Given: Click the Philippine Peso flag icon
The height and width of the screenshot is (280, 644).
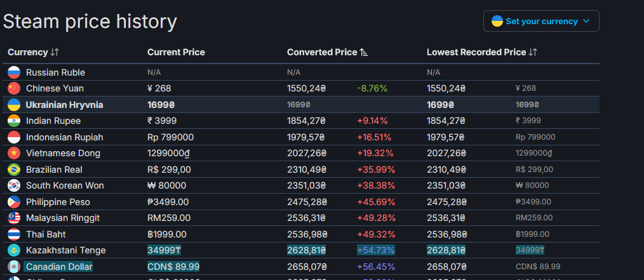Looking at the screenshot, I should (14, 202).
